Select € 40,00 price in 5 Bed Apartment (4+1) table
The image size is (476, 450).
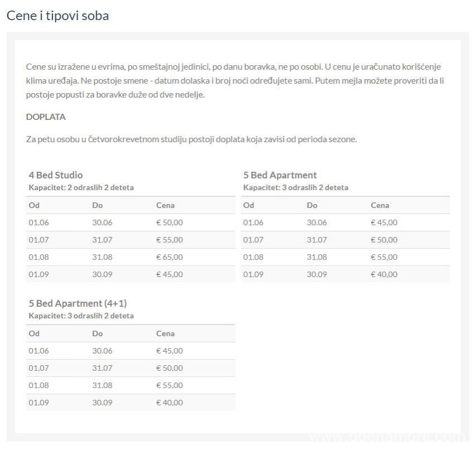click(x=169, y=403)
